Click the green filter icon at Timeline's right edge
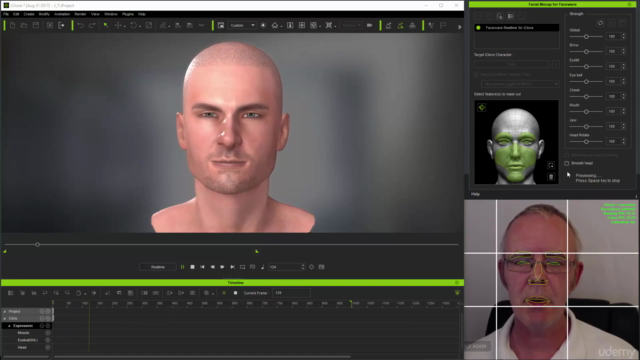The height and width of the screenshot is (360, 640). [457, 293]
